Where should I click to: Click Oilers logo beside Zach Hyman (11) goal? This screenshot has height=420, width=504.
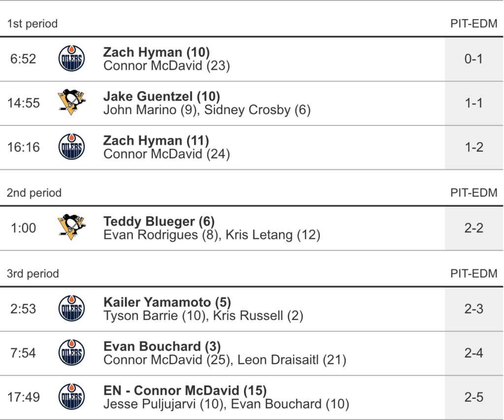coord(71,147)
